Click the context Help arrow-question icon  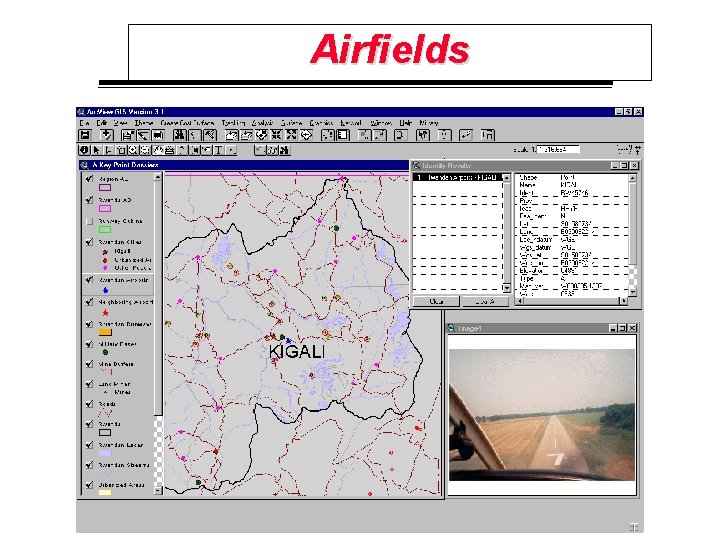click(423, 135)
